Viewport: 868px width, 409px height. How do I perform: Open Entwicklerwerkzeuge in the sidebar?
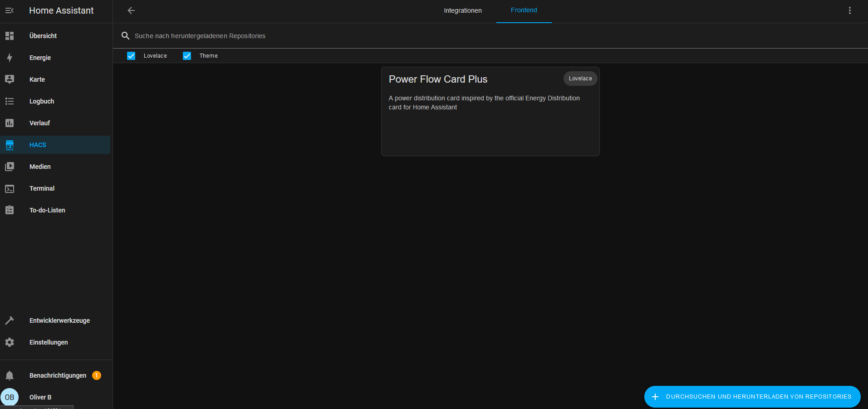55,320
